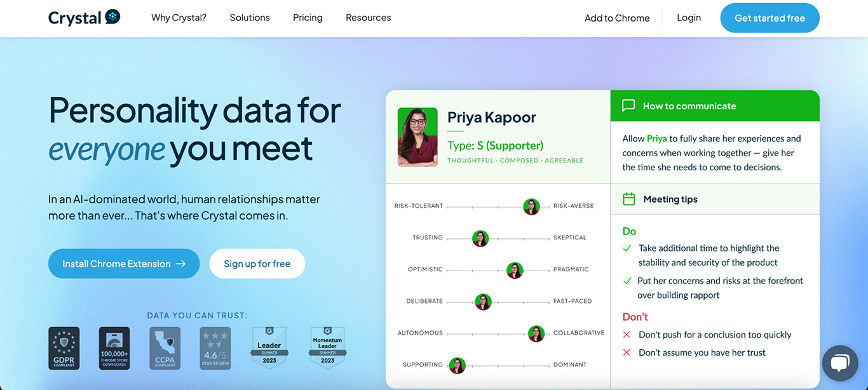
Task: Click 'DATA YOU CAN TRUST:' label
Action: pyautogui.click(x=198, y=315)
